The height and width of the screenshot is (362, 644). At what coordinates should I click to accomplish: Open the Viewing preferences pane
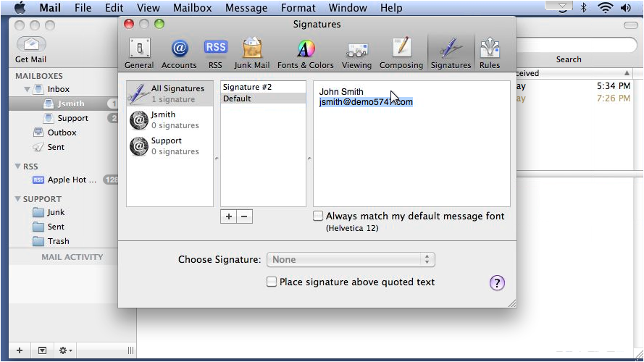point(356,54)
